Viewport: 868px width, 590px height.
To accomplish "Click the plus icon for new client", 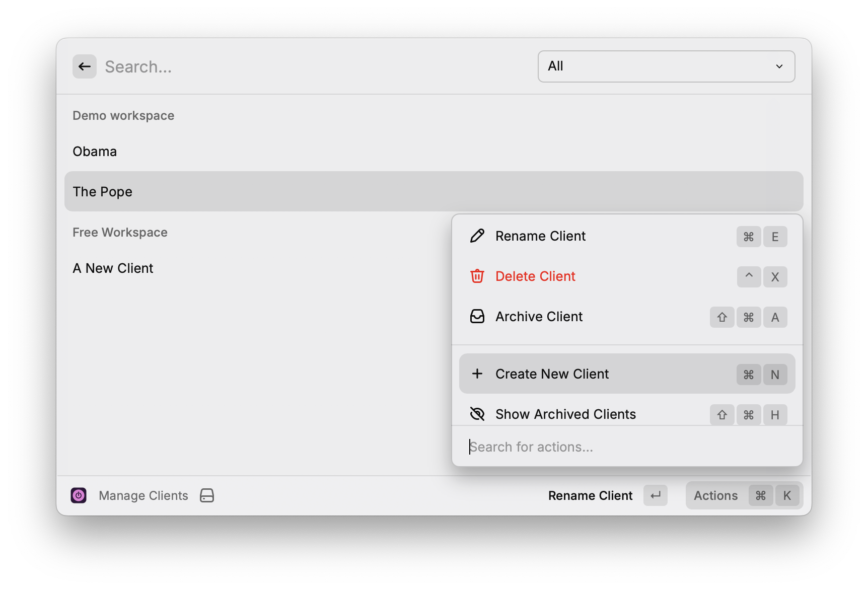I will coord(477,374).
